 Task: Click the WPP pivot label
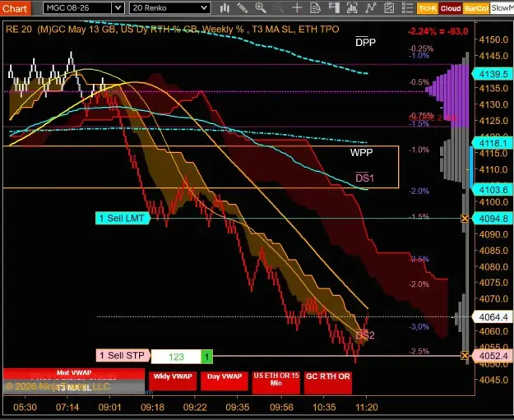361,152
